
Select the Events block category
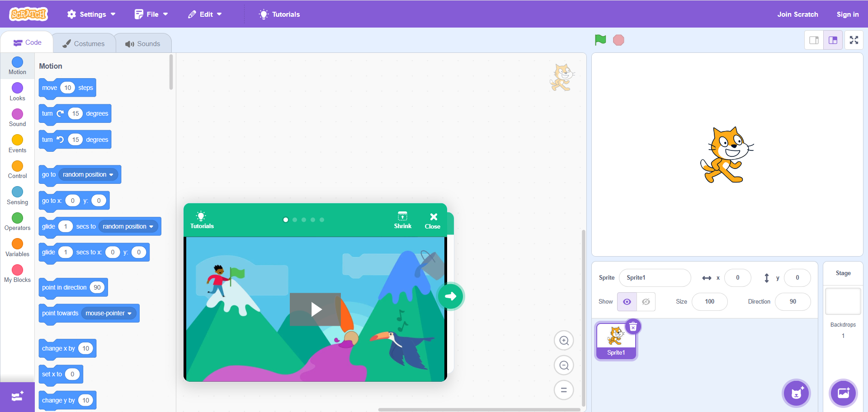tap(17, 144)
